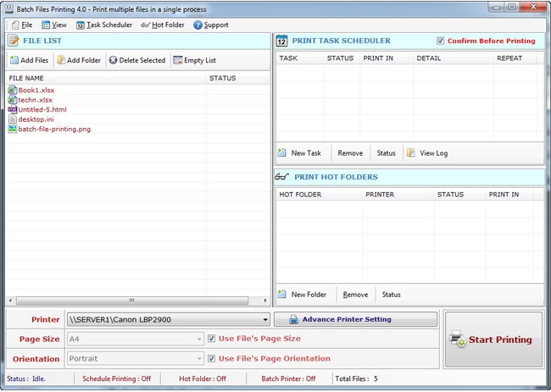Select the Untitled-5.html file
This screenshot has width=551, height=392.
point(42,109)
